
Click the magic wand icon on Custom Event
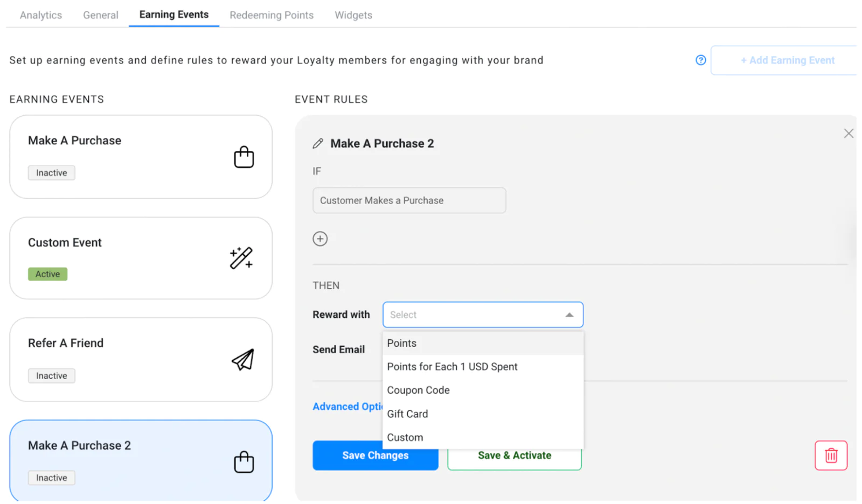241,258
